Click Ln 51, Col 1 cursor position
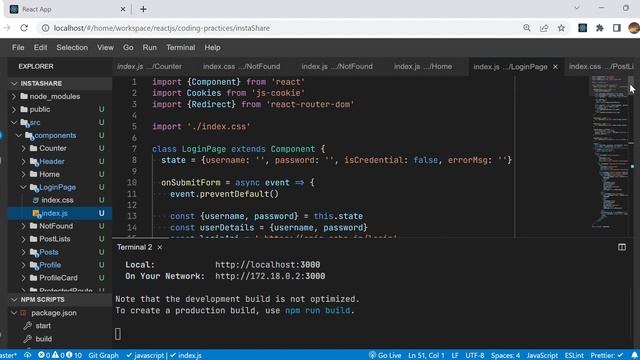Image resolution: width=640 pixels, height=360 pixels. [x=426, y=355]
